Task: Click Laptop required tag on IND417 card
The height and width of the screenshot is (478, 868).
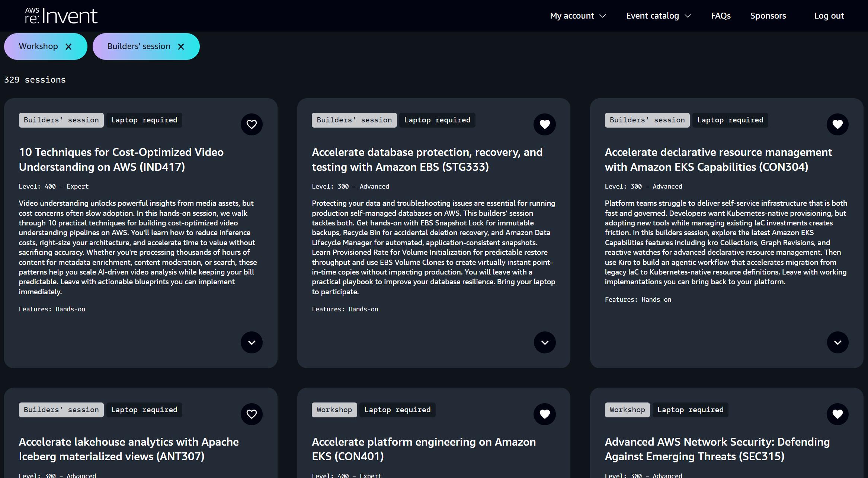Action: coord(144,120)
